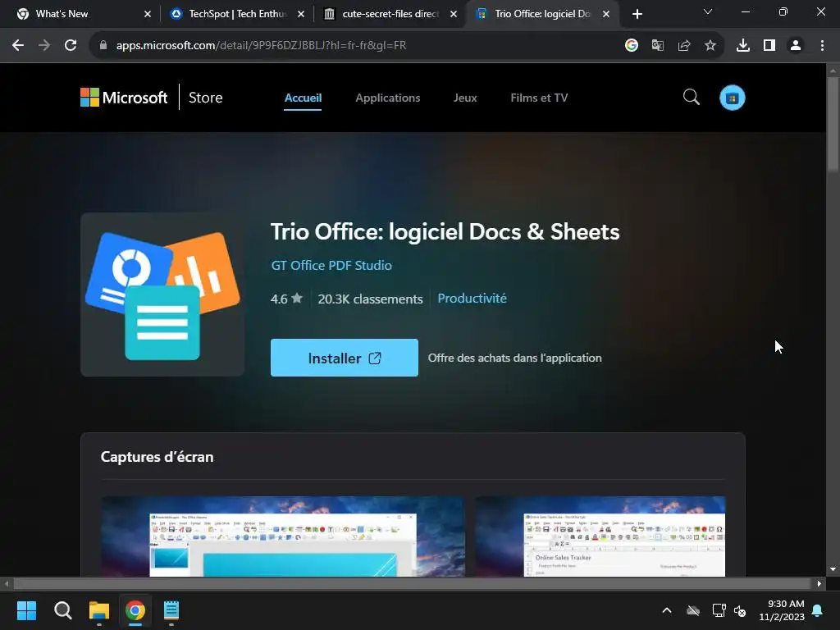Open Chrome profile menu

tap(796, 46)
